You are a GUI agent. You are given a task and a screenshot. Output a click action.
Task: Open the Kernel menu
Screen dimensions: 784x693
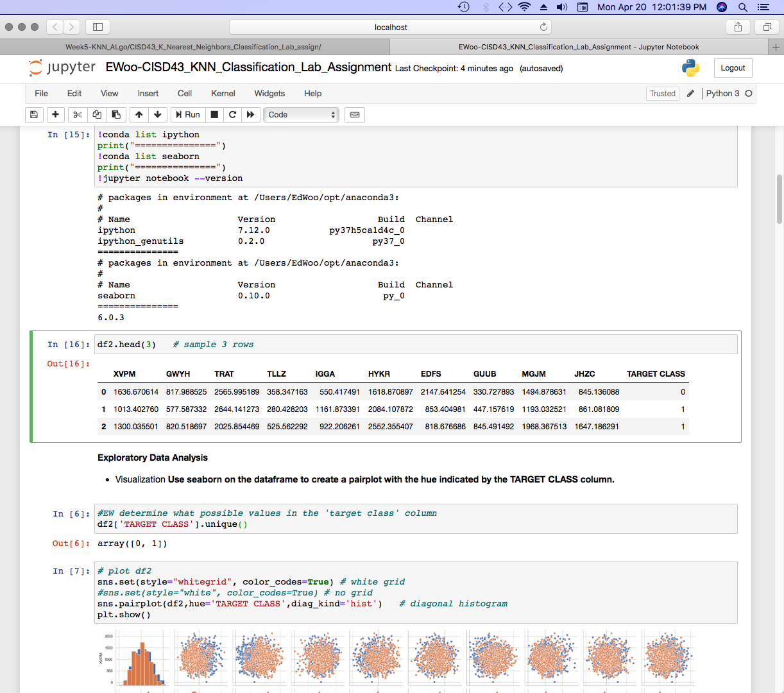(x=223, y=93)
